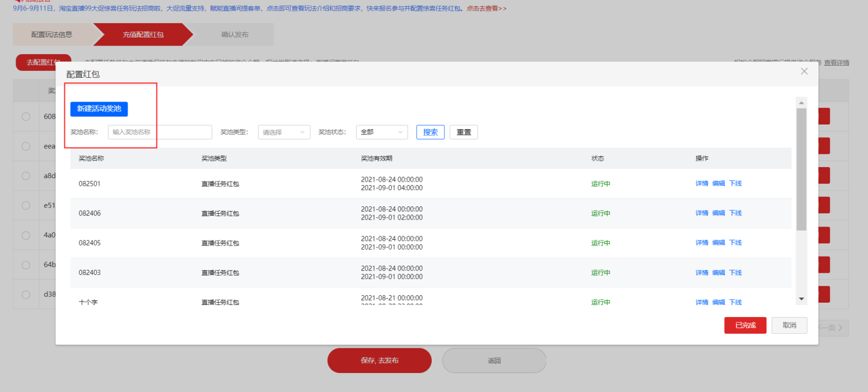Select the radio button for row d38
The width and height of the screenshot is (868, 392).
(25, 294)
